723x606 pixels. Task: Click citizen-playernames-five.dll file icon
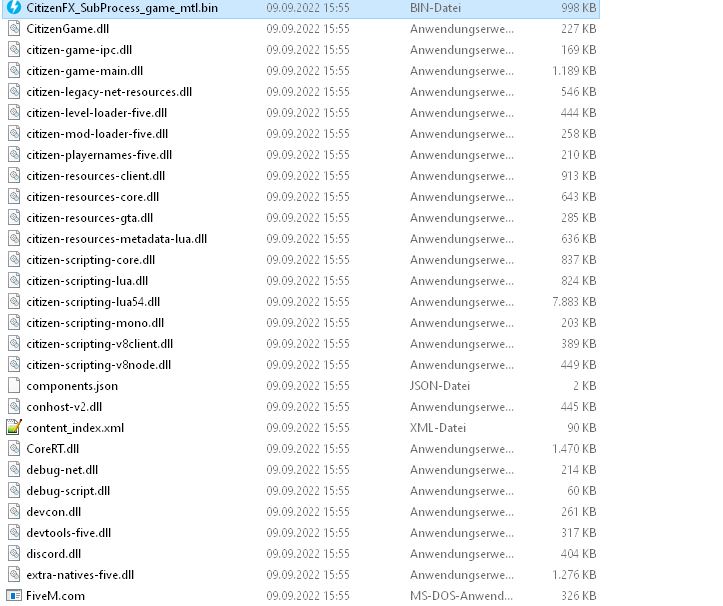pos(14,154)
